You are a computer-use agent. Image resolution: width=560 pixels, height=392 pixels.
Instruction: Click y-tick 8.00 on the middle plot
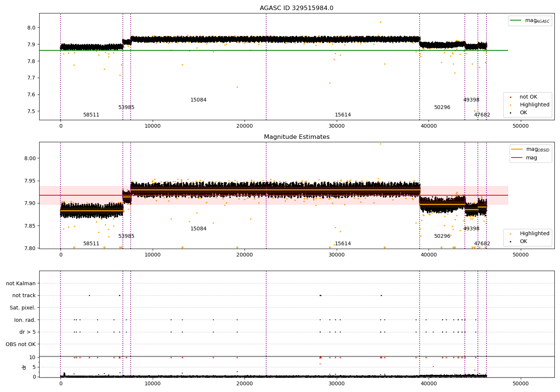(30, 158)
